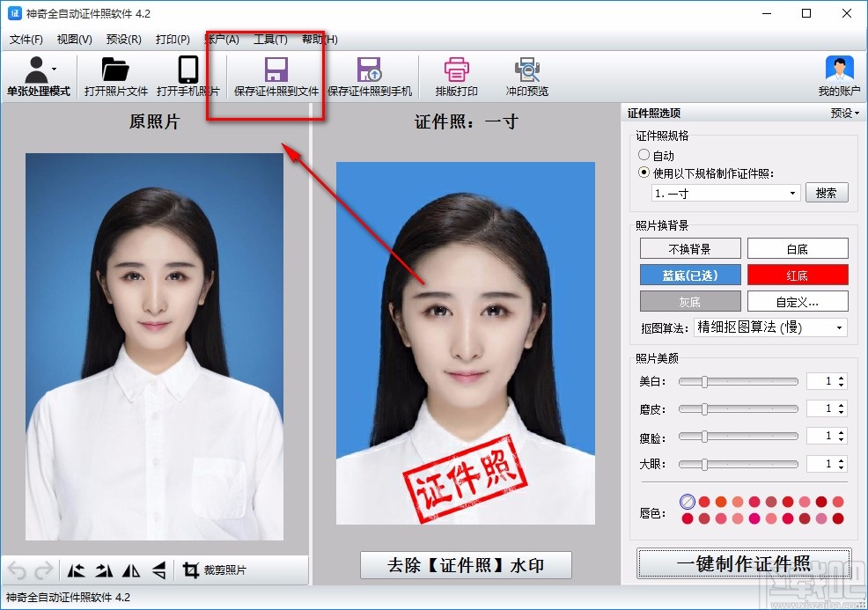Choose 红底 red background
The width and height of the screenshot is (868, 610).
[798, 276]
